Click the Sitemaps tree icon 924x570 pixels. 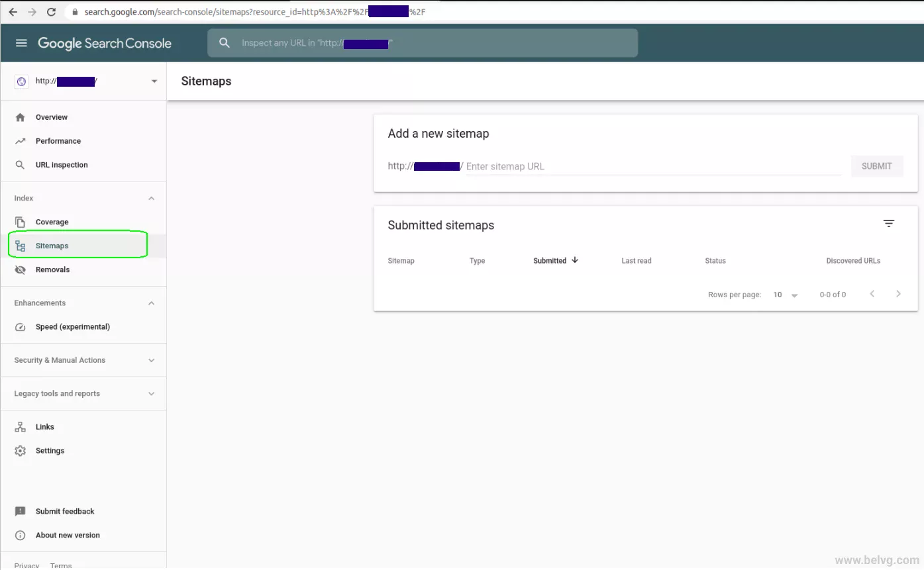pyautogui.click(x=21, y=246)
